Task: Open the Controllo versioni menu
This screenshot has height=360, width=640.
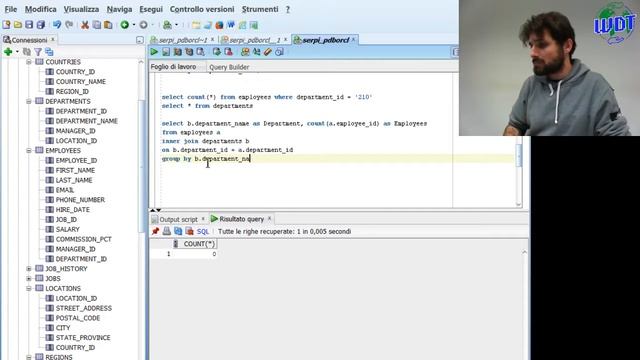Action: click(202, 9)
